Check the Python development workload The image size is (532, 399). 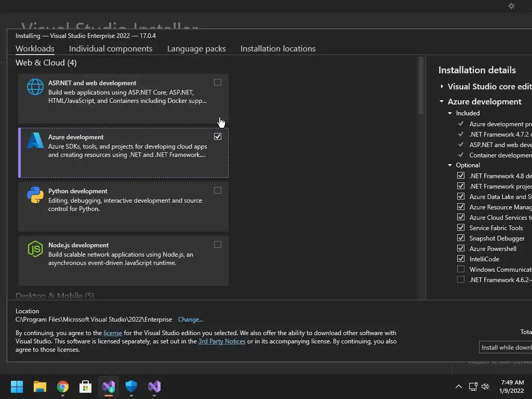218,190
